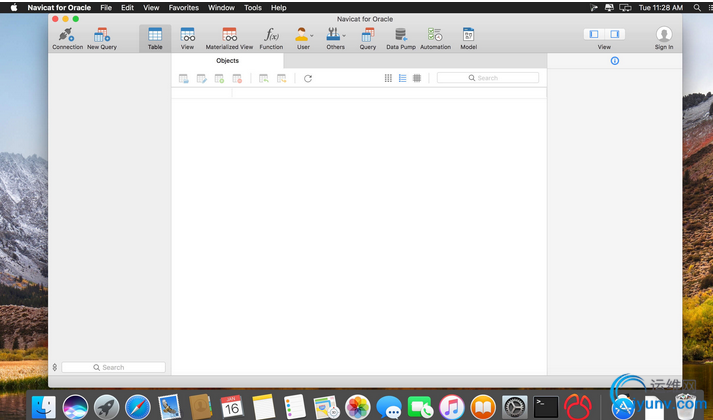Open Launchpad from the Dock
The height and width of the screenshot is (420, 713).
(x=106, y=406)
